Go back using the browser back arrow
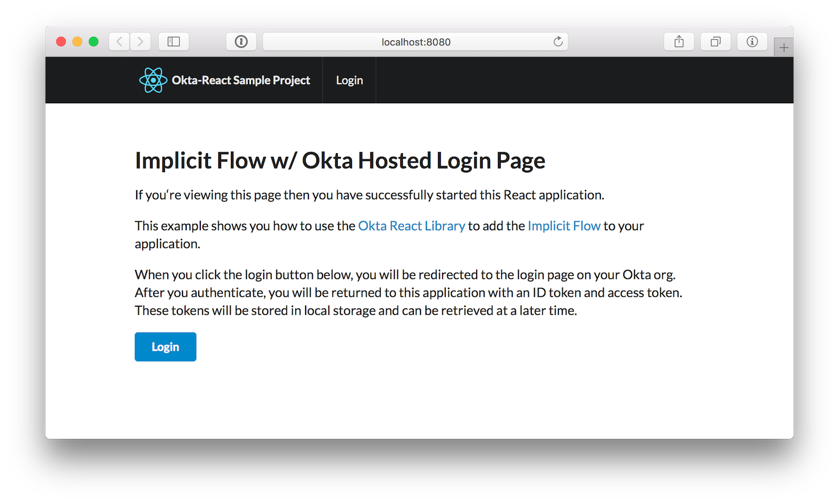The width and height of the screenshot is (839, 504). coord(120,41)
